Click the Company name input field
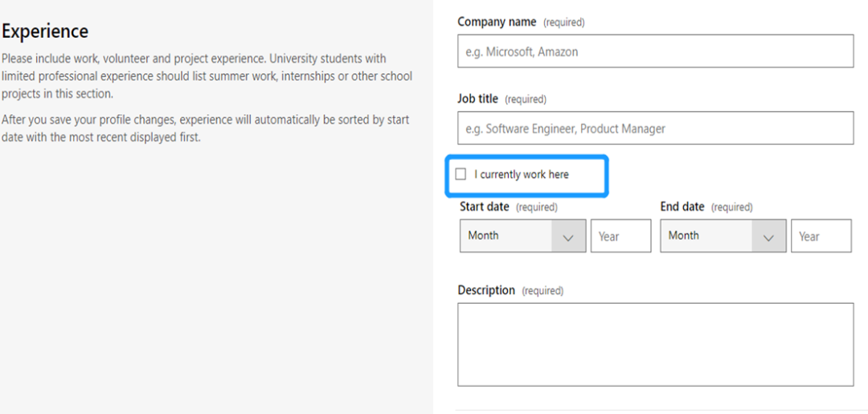 pyautogui.click(x=655, y=51)
